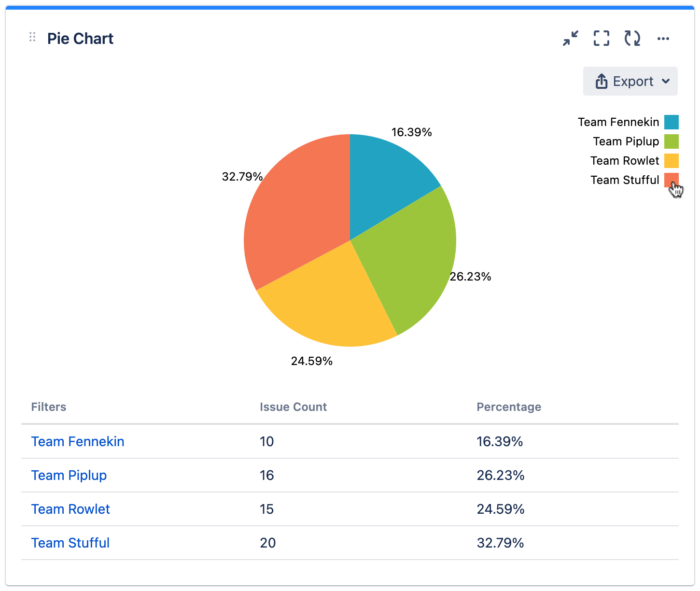Click the Export upload icon
Screen dimensions: 700x591
click(x=602, y=81)
